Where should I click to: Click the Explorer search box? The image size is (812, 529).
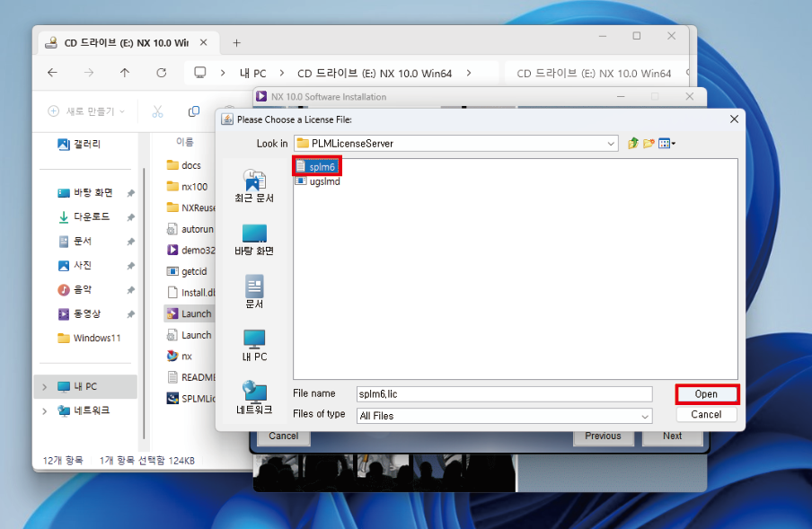[596, 74]
